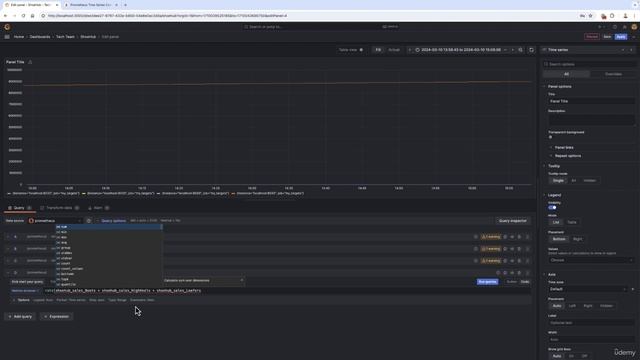
Task: Expand the query Options row
Action: coord(23,300)
